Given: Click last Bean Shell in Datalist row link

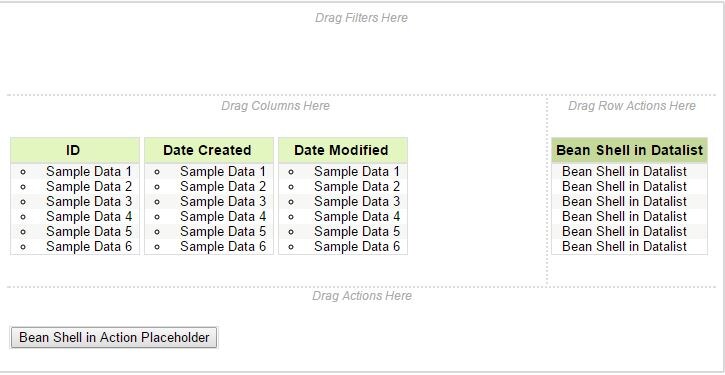Looking at the screenshot, I should [x=625, y=246].
